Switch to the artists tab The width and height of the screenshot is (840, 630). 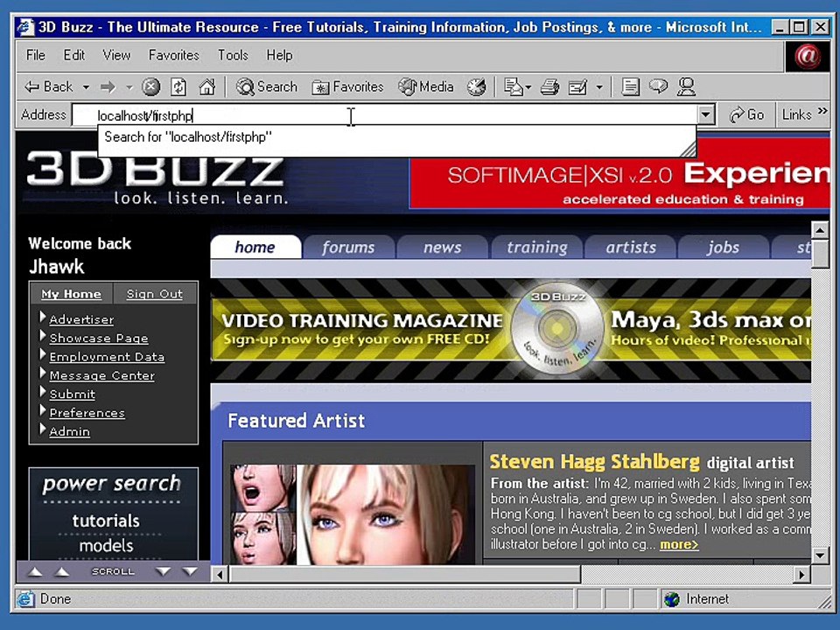point(631,248)
